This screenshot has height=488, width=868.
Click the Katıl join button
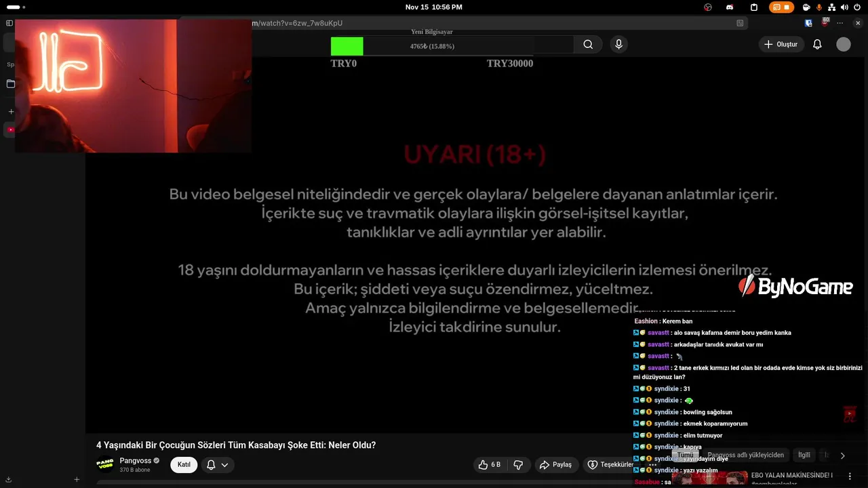coord(184,464)
